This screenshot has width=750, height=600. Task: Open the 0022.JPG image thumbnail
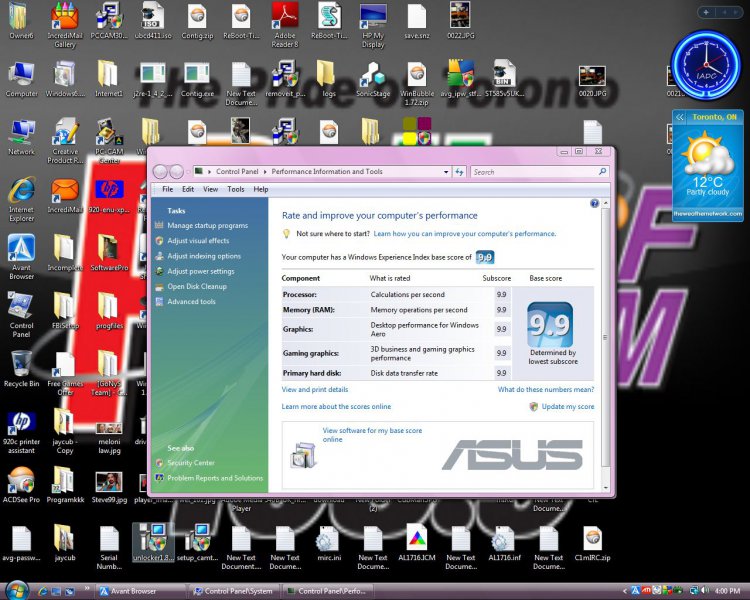click(x=461, y=21)
